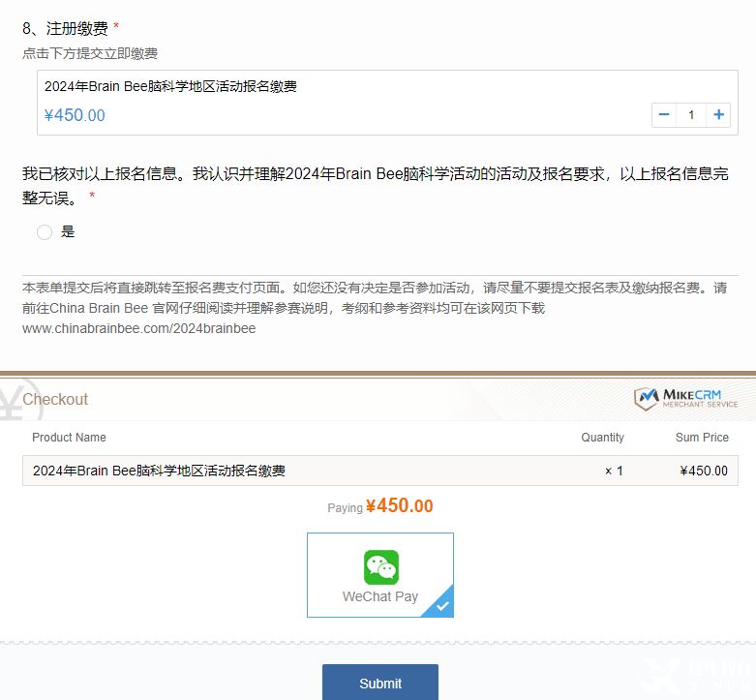
Task: Click the orange Paying ¥450.00 amount
Action: pos(399,506)
